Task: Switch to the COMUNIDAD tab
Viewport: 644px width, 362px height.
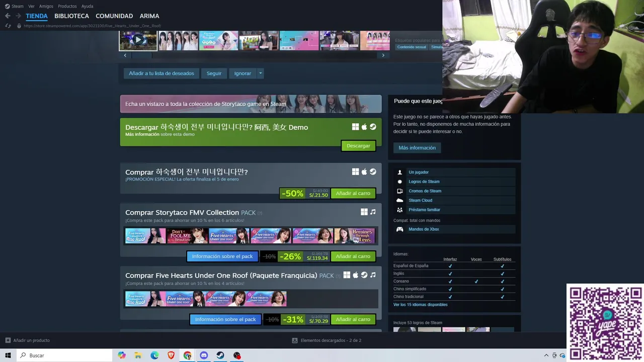Action: (114, 16)
